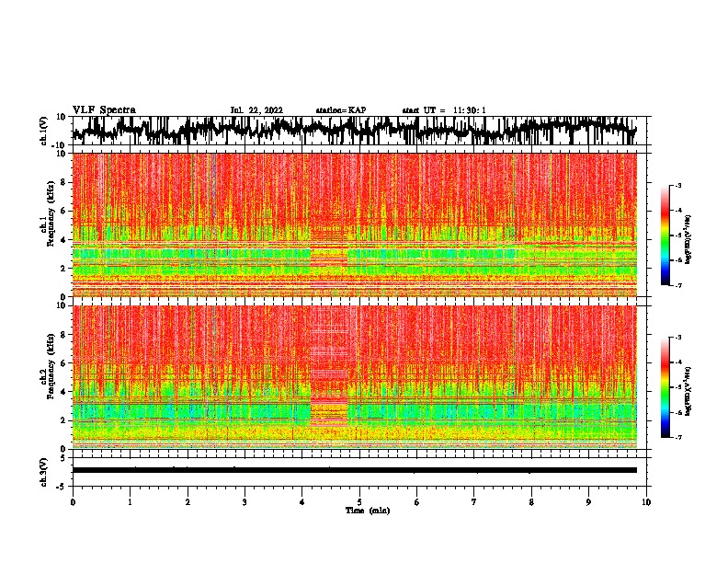Screen dimensions: 728x563
Task: Click the time-axis tick label "10"
Action: tap(646, 502)
